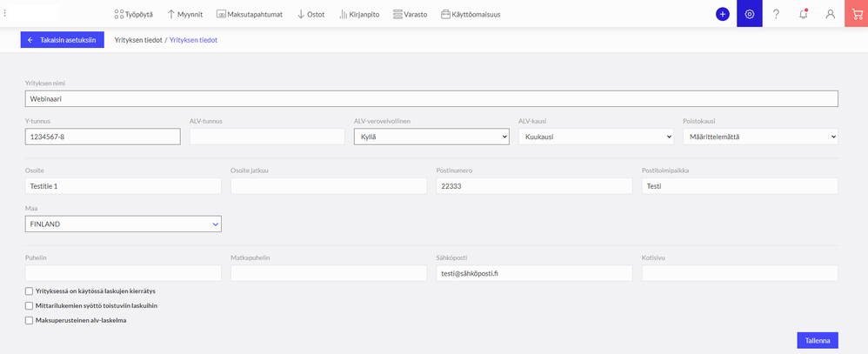Open the settings gear icon
The image size is (868, 354).
pos(750,14)
